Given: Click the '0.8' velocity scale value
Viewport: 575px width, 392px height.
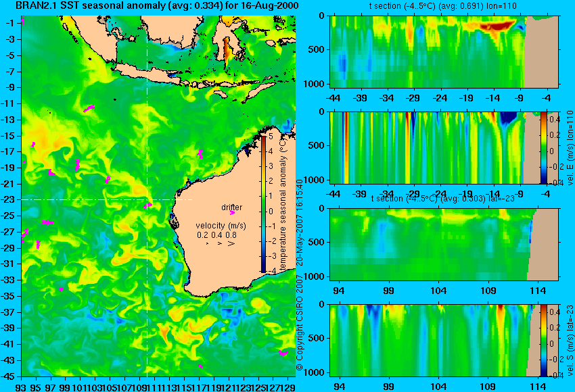Looking at the screenshot, I should 231,235.
